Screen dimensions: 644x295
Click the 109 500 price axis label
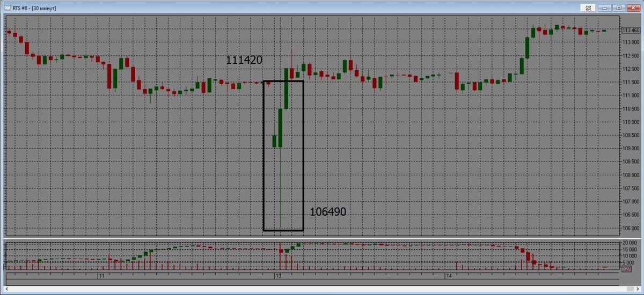point(631,135)
